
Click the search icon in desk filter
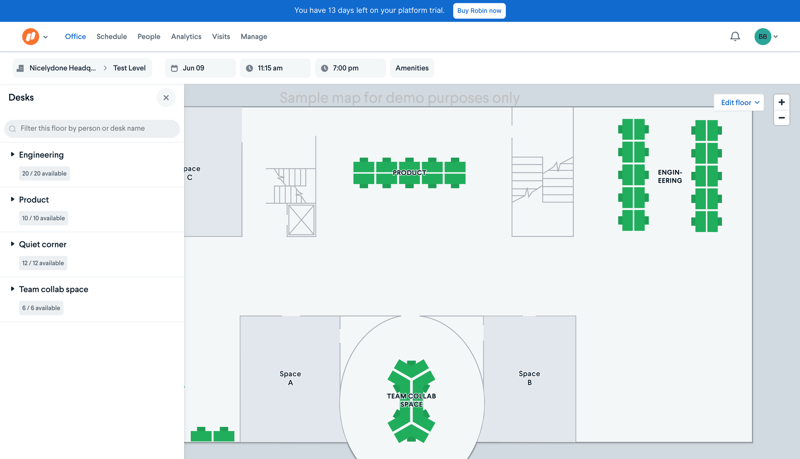coord(12,129)
